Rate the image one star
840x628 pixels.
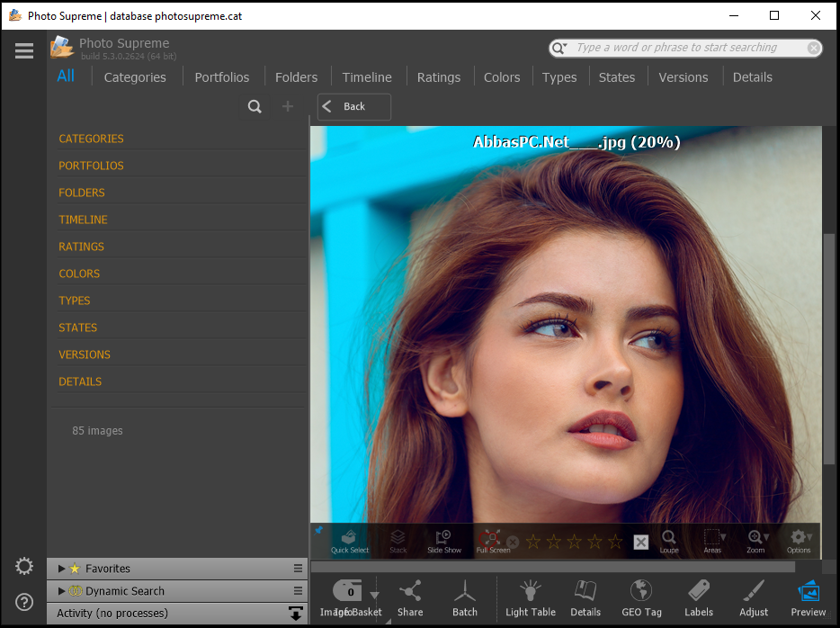533,542
